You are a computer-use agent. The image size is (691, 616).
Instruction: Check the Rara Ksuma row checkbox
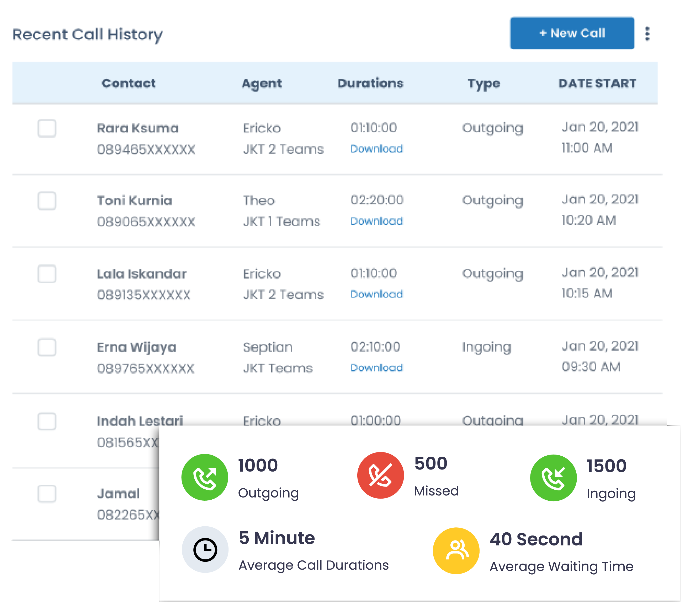(47, 128)
